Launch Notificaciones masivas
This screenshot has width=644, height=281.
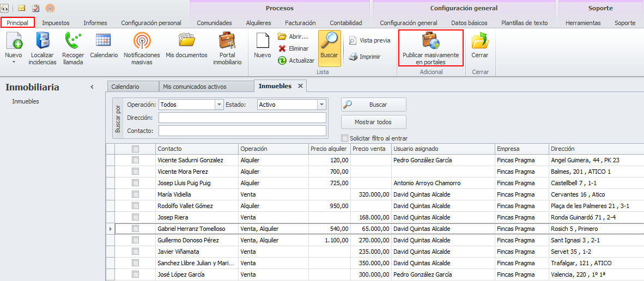pos(142,42)
